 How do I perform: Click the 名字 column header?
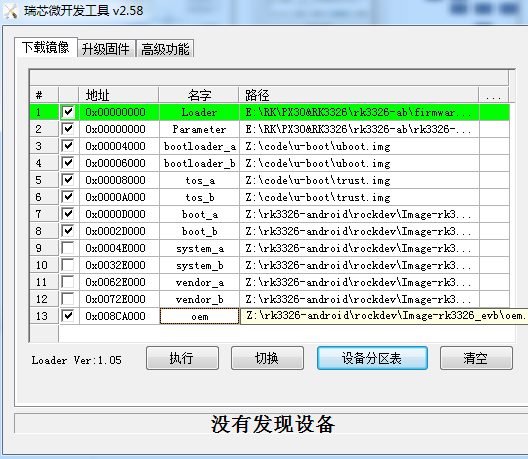[x=199, y=95]
